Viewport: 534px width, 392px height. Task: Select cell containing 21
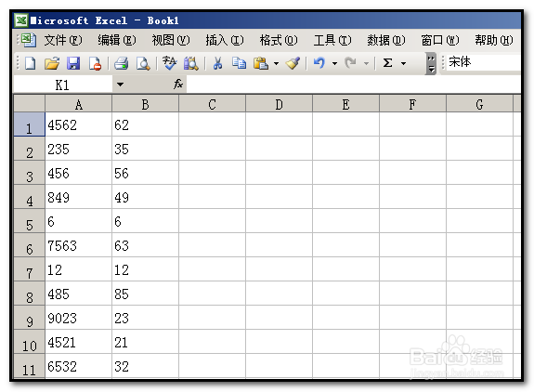point(145,342)
